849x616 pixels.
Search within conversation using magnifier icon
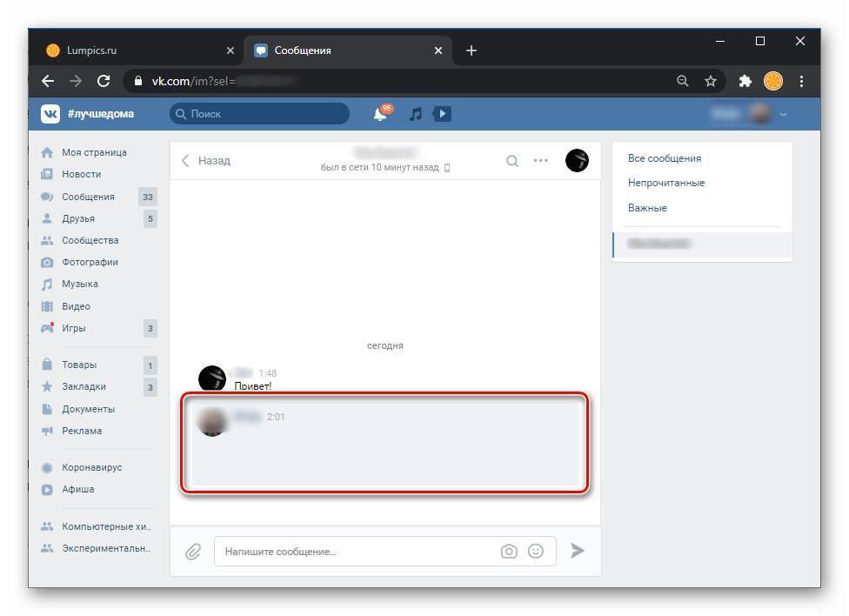click(x=512, y=160)
